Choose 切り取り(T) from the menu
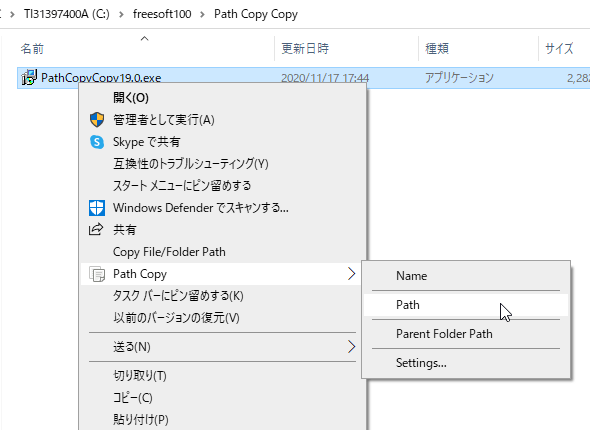The image size is (590, 430). [x=223, y=375]
